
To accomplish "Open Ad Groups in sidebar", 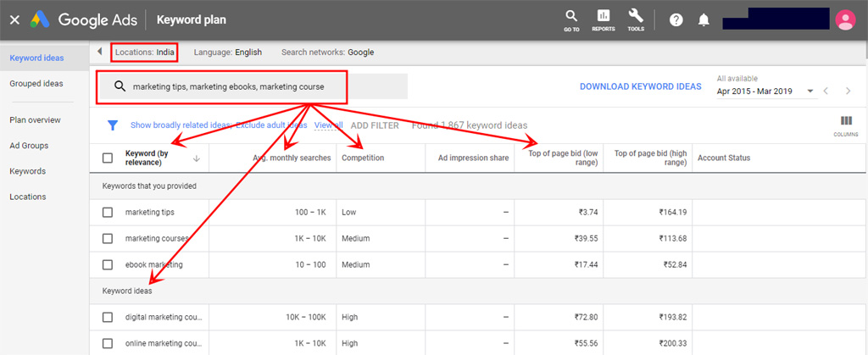I will click(29, 146).
